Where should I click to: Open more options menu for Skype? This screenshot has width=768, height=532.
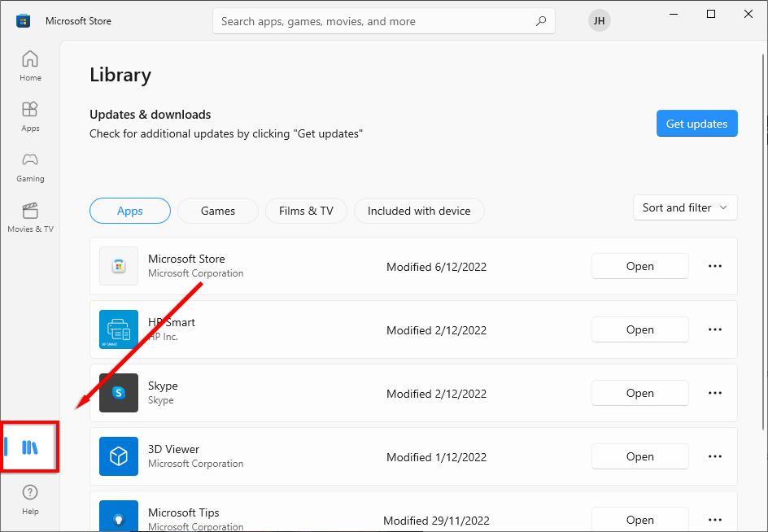pos(715,393)
